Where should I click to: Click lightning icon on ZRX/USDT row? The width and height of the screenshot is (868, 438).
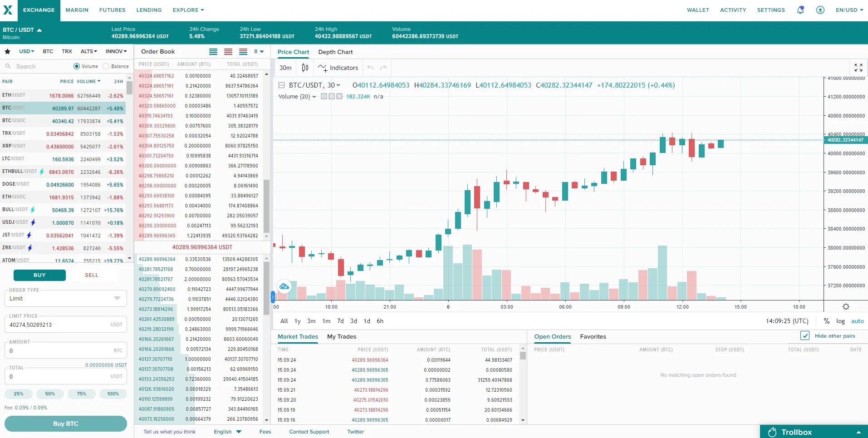[x=30, y=248]
